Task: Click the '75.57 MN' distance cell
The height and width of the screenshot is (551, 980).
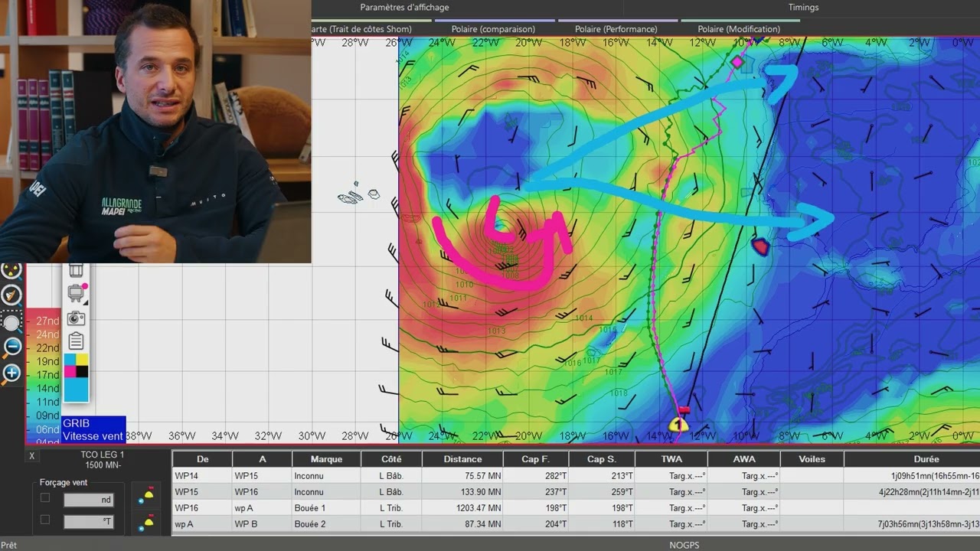Action: [462, 475]
